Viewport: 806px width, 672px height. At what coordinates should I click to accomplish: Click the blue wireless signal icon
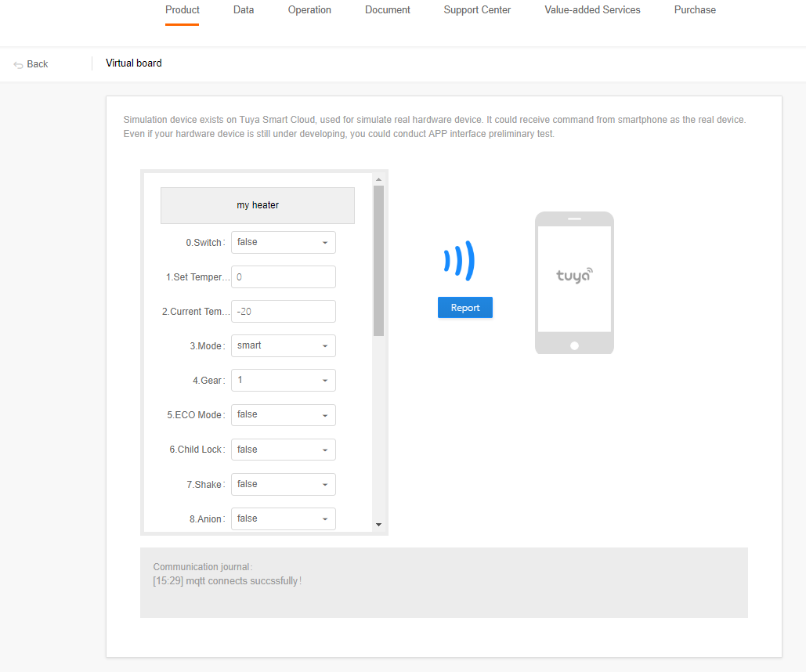(x=459, y=260)
